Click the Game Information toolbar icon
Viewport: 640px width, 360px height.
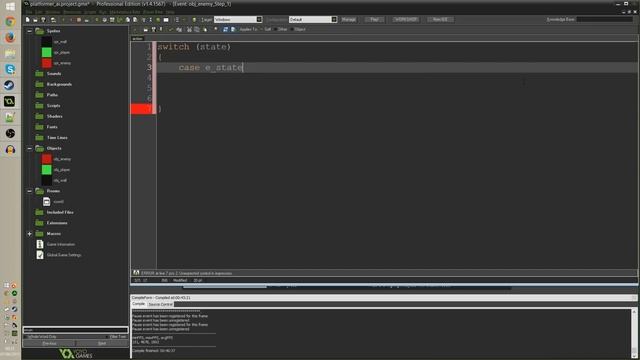pos(177,20)
